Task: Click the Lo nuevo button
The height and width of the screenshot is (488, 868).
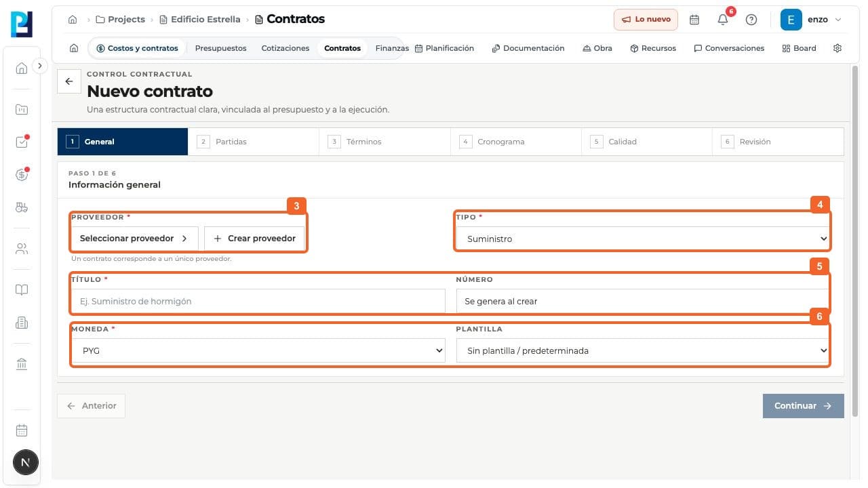Action: [x=646, y=20]
